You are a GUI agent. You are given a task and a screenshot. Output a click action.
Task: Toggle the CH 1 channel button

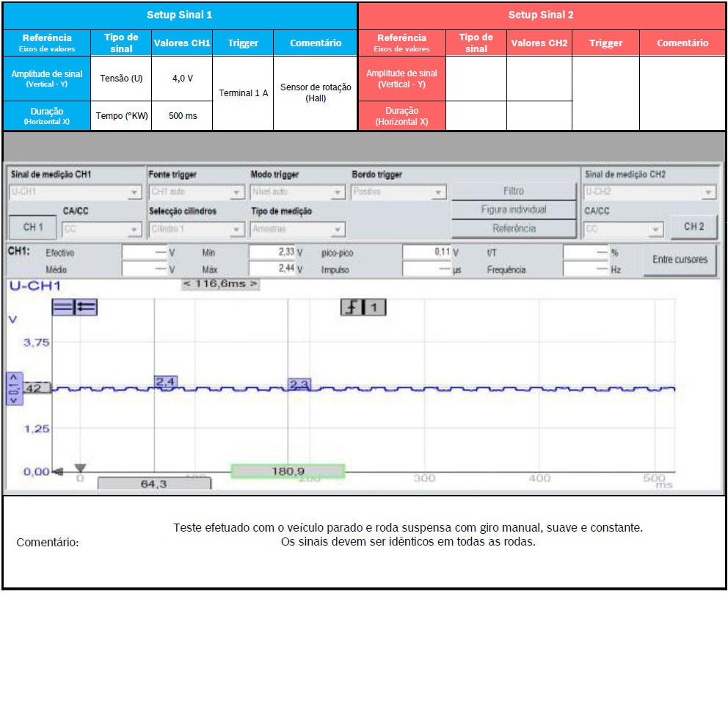pyautogui.click(x=33, y=227)
